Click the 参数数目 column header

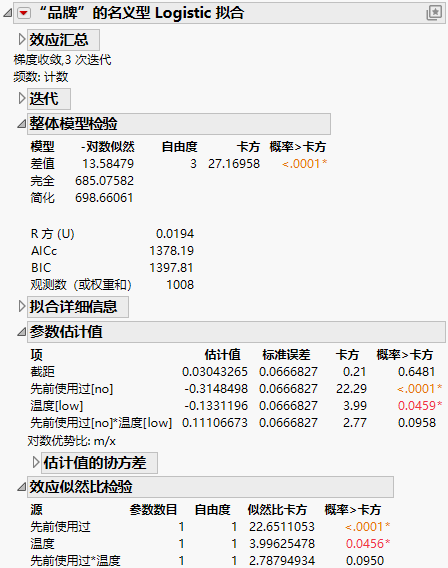[154, 510]
